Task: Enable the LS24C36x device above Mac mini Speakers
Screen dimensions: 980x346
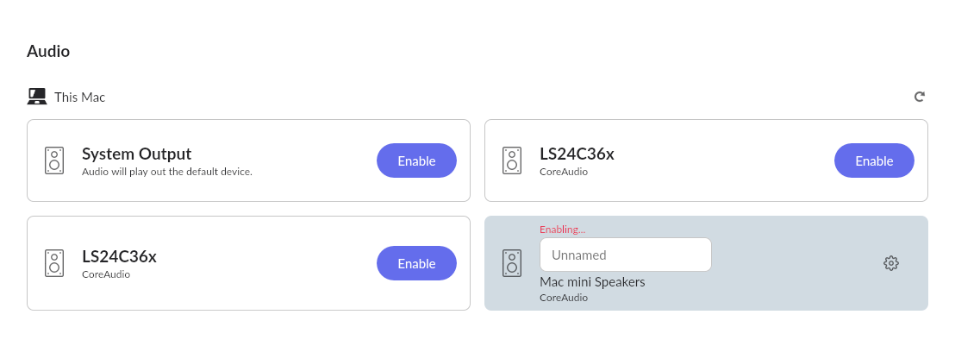Action: [x=874, y=160]
